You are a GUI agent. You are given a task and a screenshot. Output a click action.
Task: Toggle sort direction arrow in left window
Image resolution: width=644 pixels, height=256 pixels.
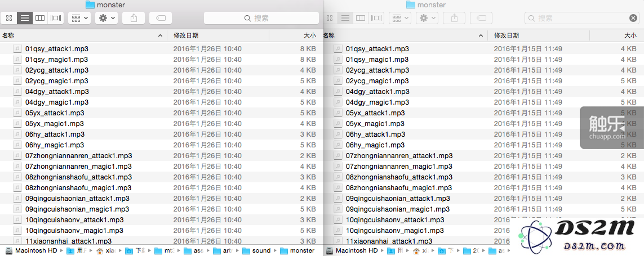(x=160, y=35)
